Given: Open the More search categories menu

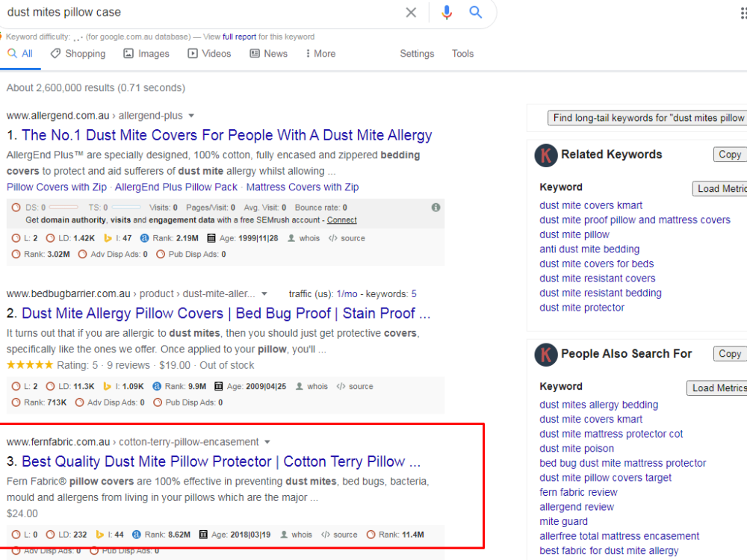Looking at the screenshot, I should coord(320,54).
